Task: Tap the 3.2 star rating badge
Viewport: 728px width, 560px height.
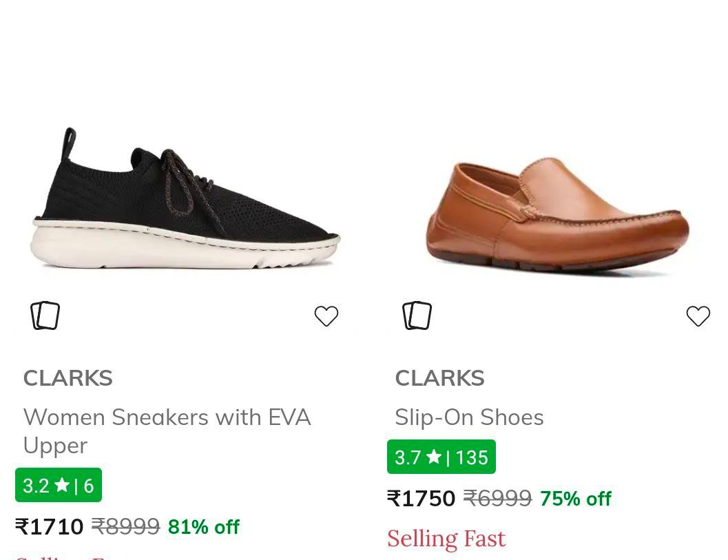Action: tap(59, 486)
